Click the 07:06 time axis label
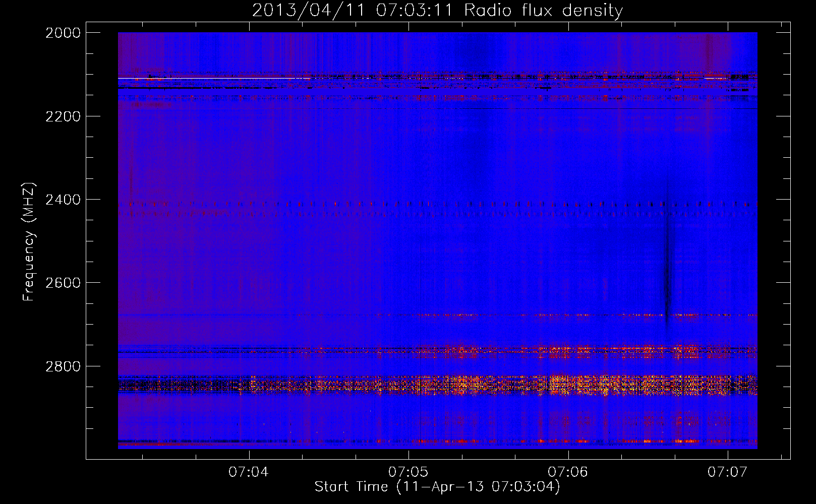 (568, 472)
